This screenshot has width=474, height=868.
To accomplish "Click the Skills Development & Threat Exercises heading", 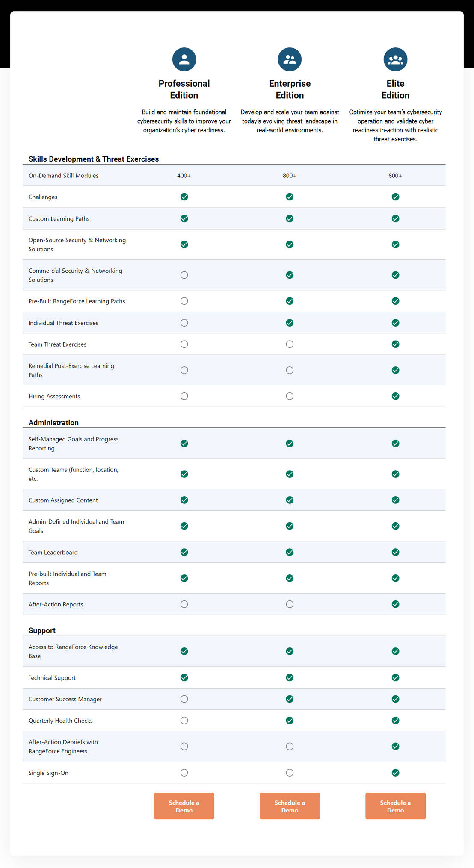I will pos(93,159).
